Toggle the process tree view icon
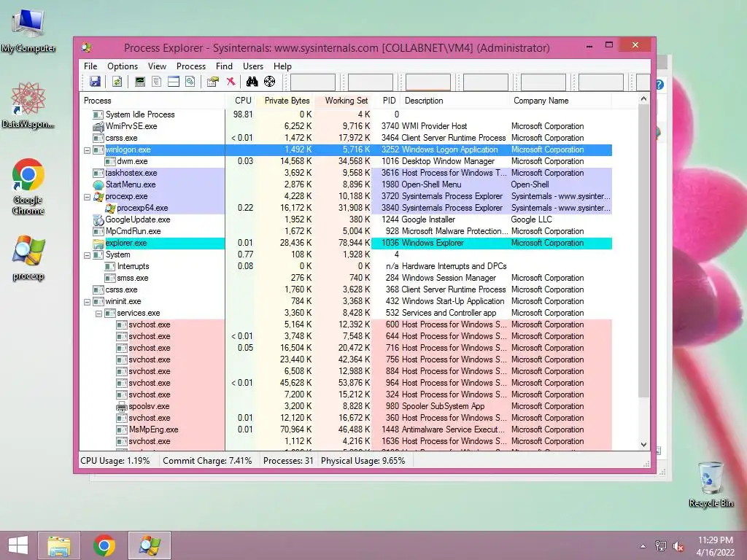This screenshot has width=747, height=560. 156,82
